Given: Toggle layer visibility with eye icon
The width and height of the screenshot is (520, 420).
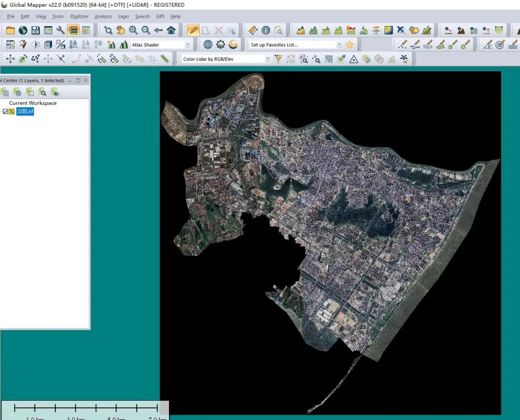Looking at the screenshot, I should coord(55,92).
